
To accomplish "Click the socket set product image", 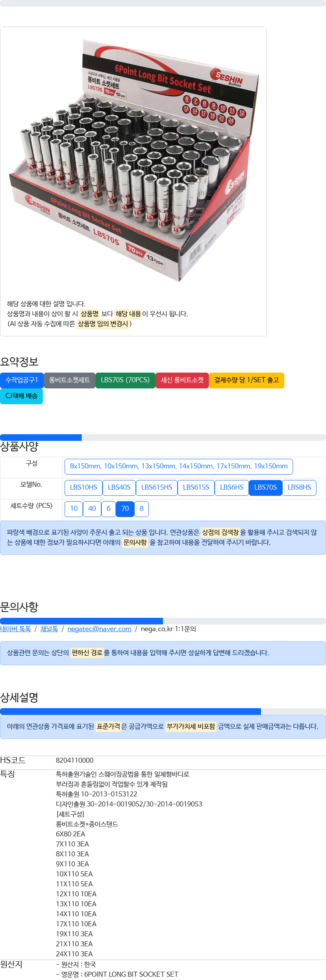I will coord(133,160).
